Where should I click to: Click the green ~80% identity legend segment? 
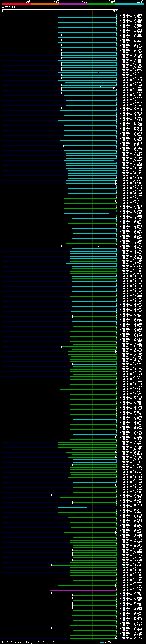pyautogui.click(x=101, y=4)
